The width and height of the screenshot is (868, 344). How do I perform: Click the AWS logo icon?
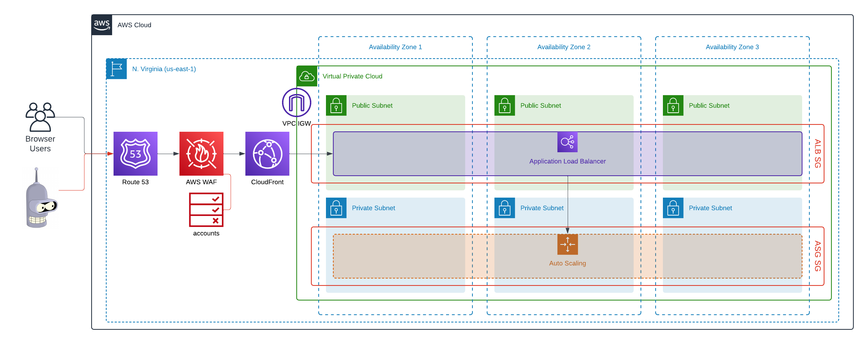pos(102,25)
